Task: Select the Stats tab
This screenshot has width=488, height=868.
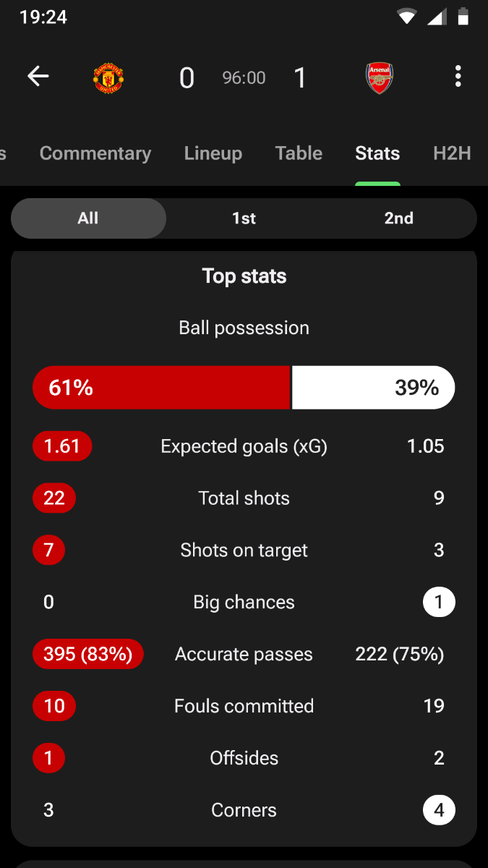Action: pos(377,153)
